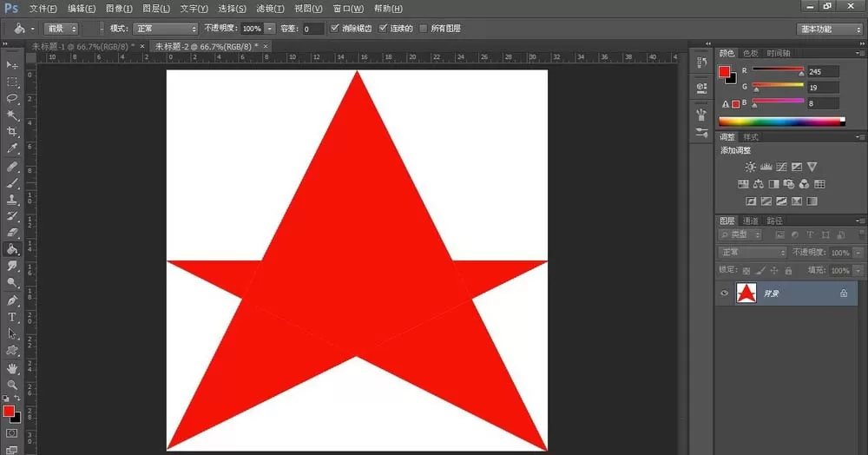868x455 pixels.
Task: Toggle the 消除锯齿 anti-alias checkbox
Action: (x=335, y=29)
